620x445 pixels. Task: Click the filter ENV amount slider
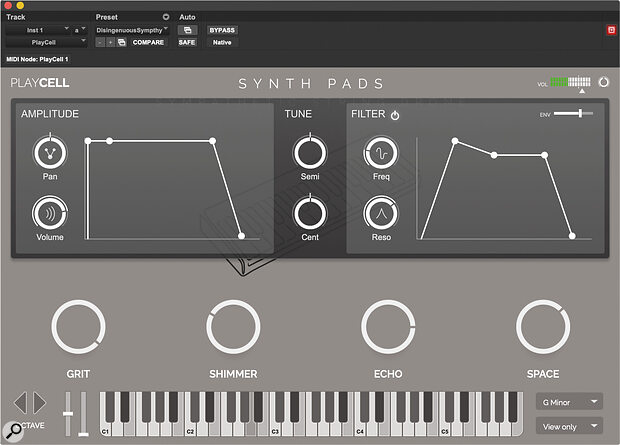(x=573, y=114)
